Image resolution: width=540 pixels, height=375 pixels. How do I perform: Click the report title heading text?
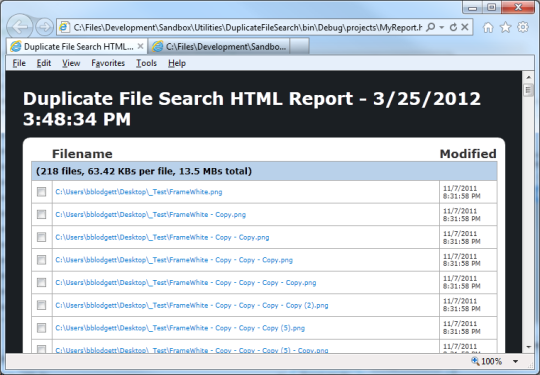(x=252, y=109)
